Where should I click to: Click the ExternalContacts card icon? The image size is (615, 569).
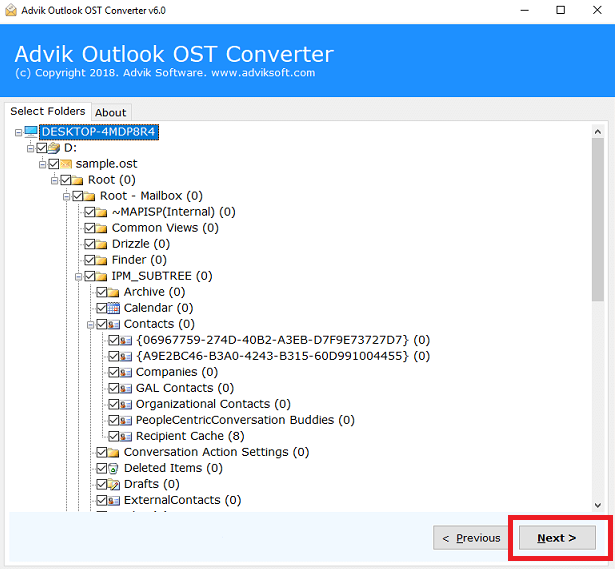[113, 501]
